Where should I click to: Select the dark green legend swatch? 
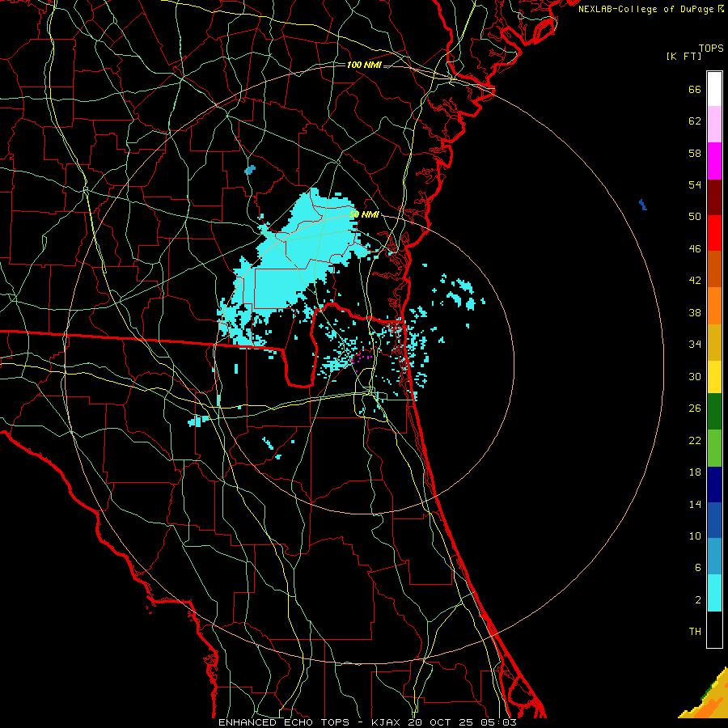point(714,412)
